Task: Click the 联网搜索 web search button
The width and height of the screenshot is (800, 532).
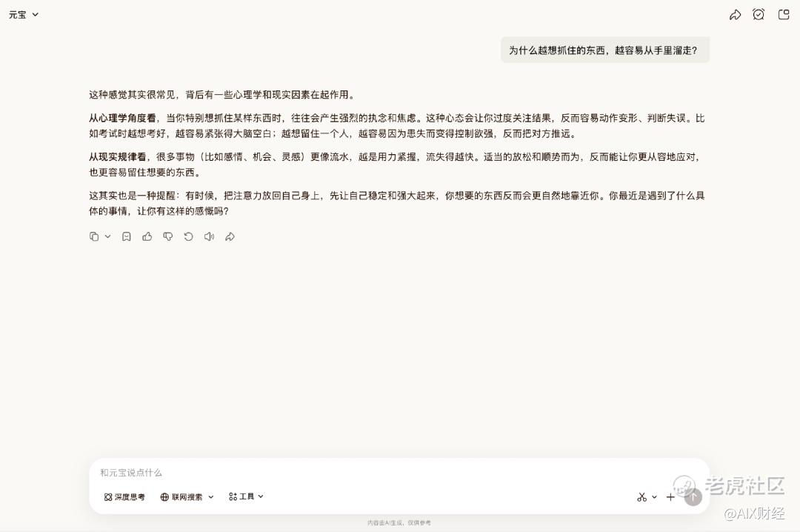Action: (181, 496)
